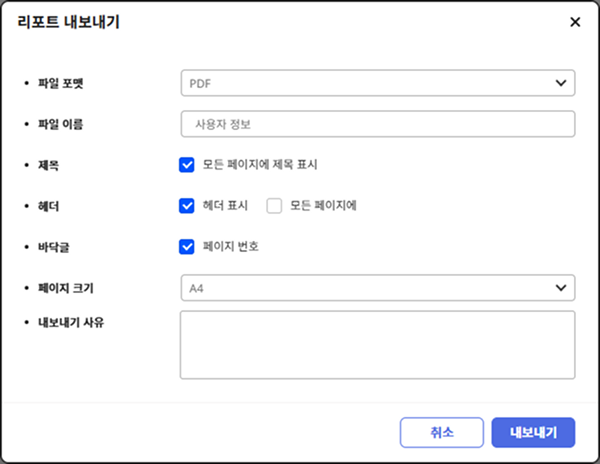Click the 파일 이름 input field
The image size is (600, 464).
(x=377, y=124)
